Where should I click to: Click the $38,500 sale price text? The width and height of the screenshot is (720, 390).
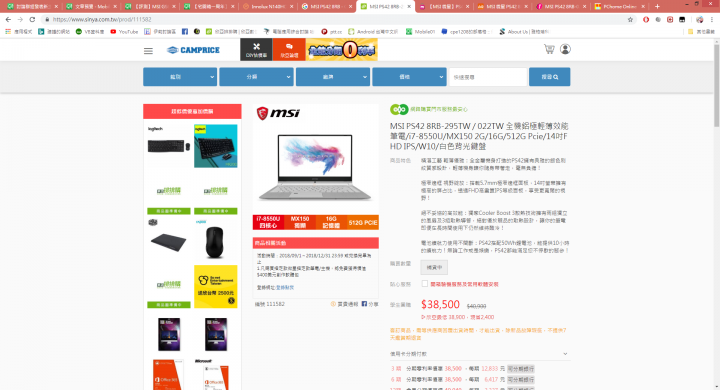click(x=440, y=305)
